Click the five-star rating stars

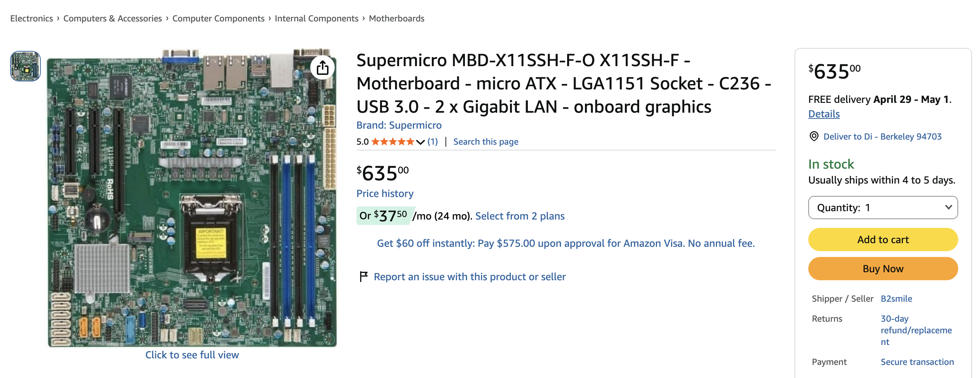click(x=393, y=141)
